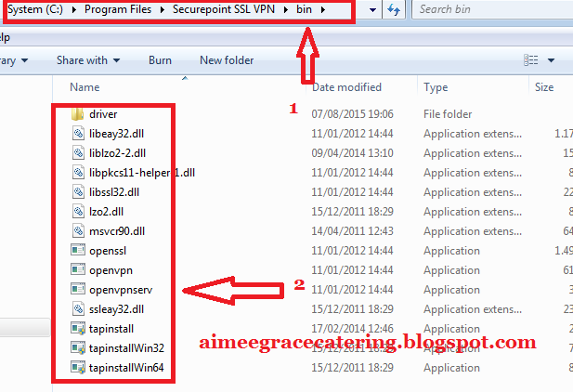Select the tapinstallWin64 application icon
Screen dimensions: 573x392
click(78, 367)
